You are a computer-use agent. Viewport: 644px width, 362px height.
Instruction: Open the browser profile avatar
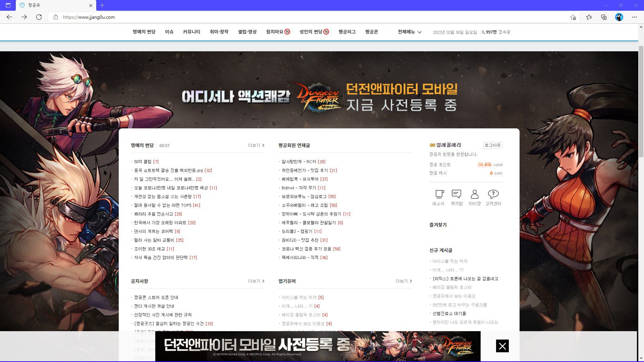click(619, 17)
